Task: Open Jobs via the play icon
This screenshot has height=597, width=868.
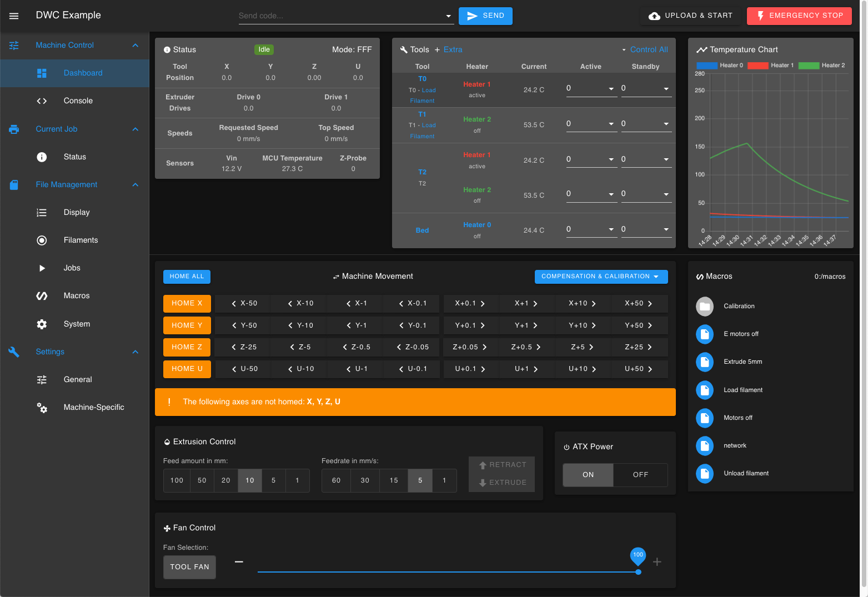Action: [42, 268]
